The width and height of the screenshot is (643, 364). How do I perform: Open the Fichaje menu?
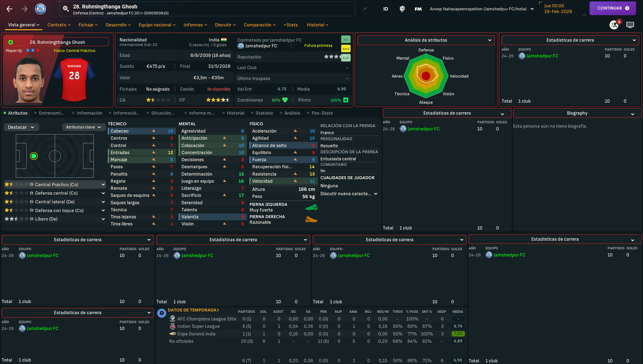click(x=88, y=25)
